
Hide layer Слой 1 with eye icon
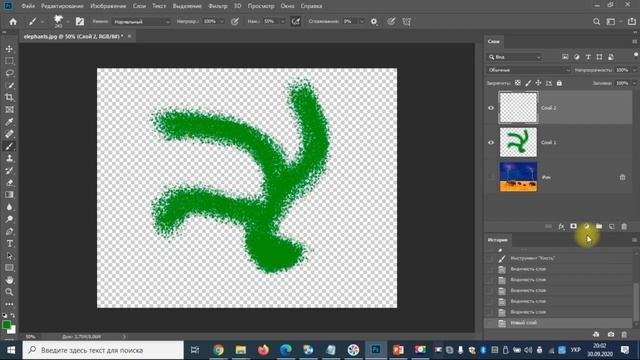pos(491,142)
